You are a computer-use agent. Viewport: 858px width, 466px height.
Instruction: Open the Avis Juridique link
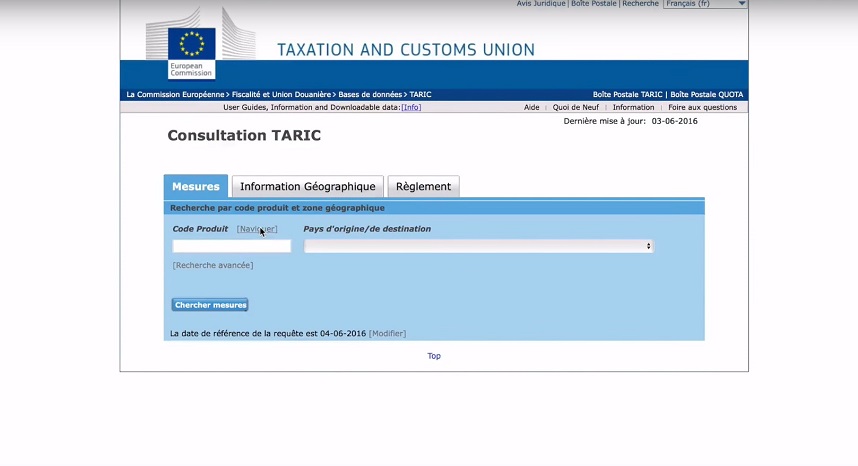pyautogui.click(x=541, y=4)
